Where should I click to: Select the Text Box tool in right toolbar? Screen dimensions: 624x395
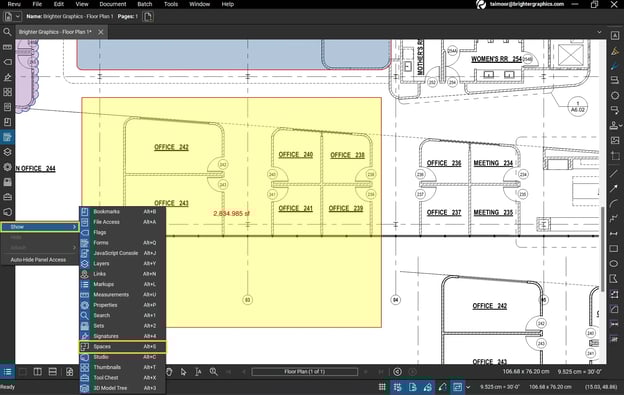[x=615, y=35]
